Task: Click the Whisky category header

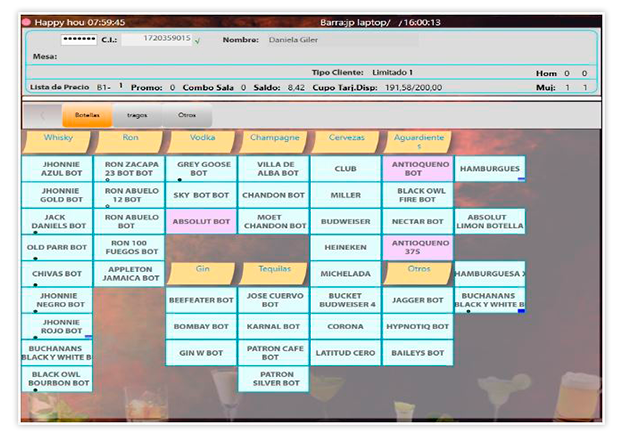Action: [58, 138]
